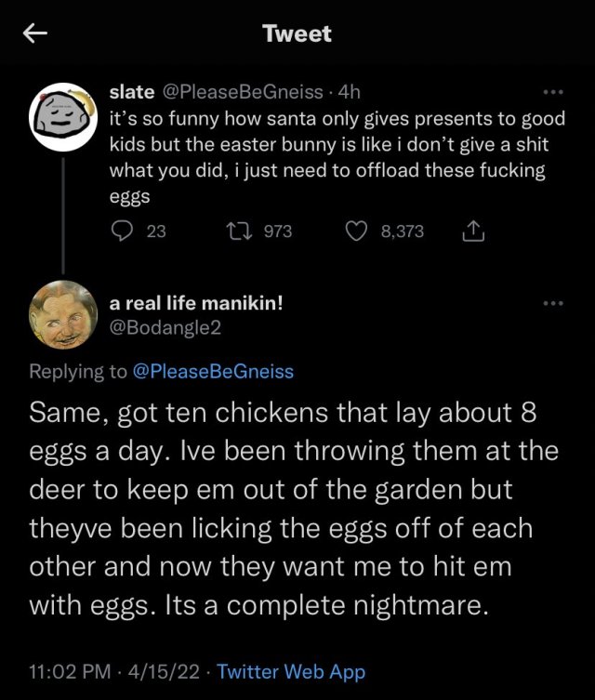The image size is (595, 700).
Task: Open more options on Bodangle2's reply
Action: click(x=552, y=303)
